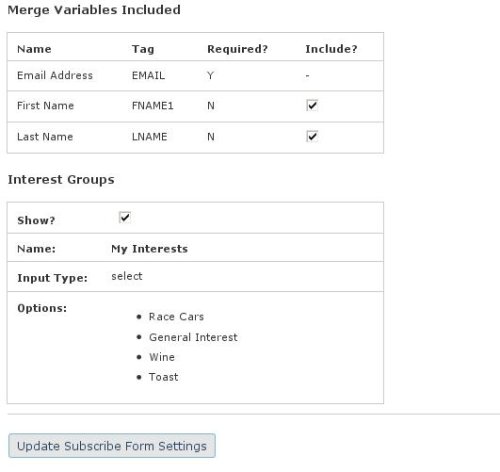Viewport: 500px width, 472px height.
Task: Click the Email Address name cell
Action: [x=55, y=75]
